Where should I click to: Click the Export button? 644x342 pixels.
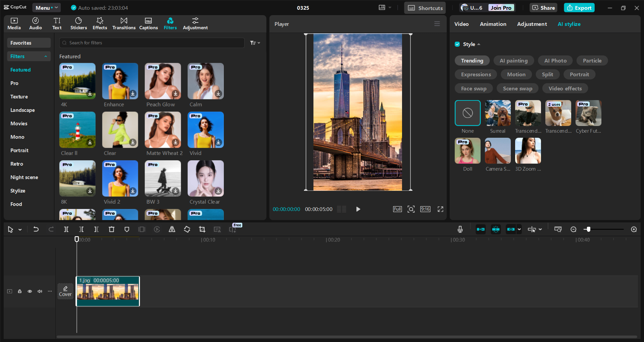pyautogui.click(x=579, y=7)
